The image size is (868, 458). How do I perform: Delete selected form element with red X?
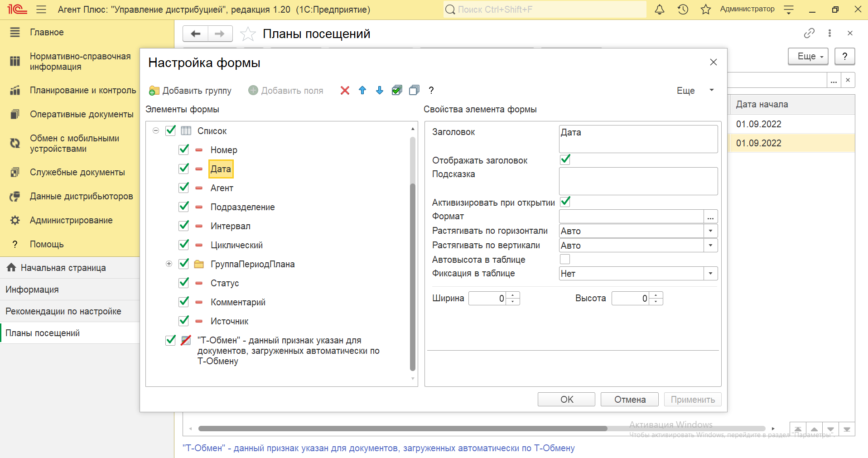pos(345,91)
